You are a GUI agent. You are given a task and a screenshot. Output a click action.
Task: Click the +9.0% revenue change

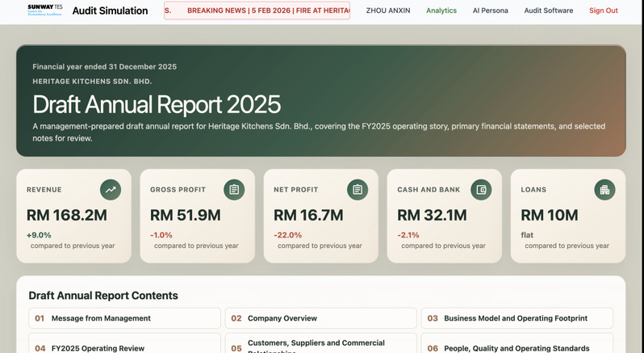(39, 235)
